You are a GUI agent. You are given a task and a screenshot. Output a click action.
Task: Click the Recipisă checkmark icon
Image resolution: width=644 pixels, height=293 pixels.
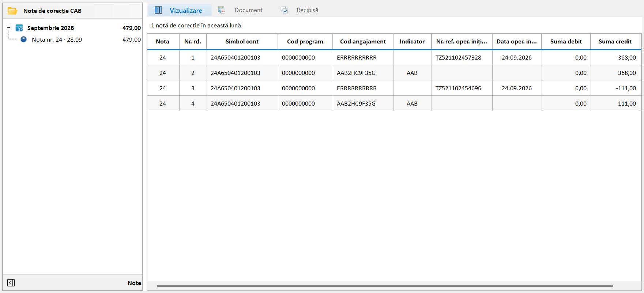click(284, 10)
